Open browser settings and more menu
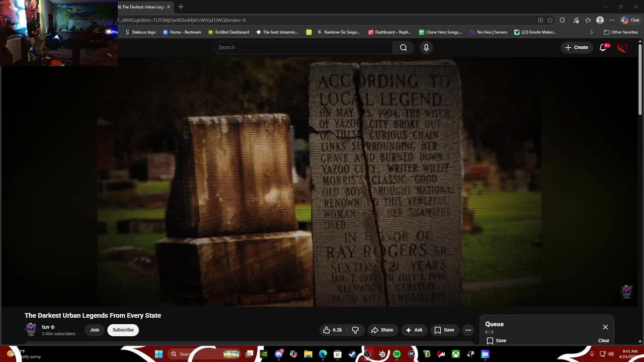This screenshot has width=644, height=362. point(612,20)
